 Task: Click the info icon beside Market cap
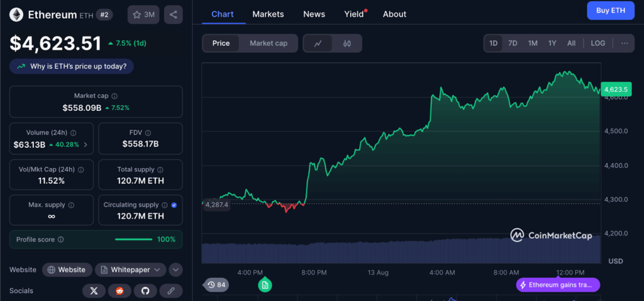114,96
